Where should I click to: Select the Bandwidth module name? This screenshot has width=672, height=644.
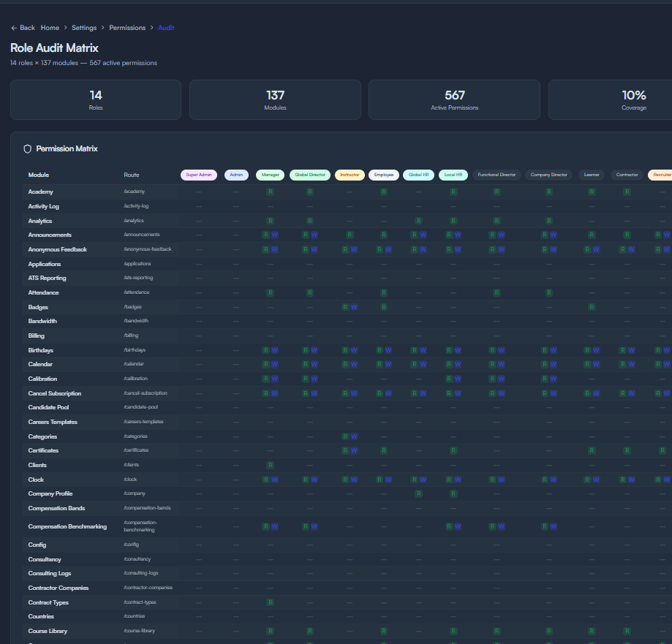(x=42, y=321)
